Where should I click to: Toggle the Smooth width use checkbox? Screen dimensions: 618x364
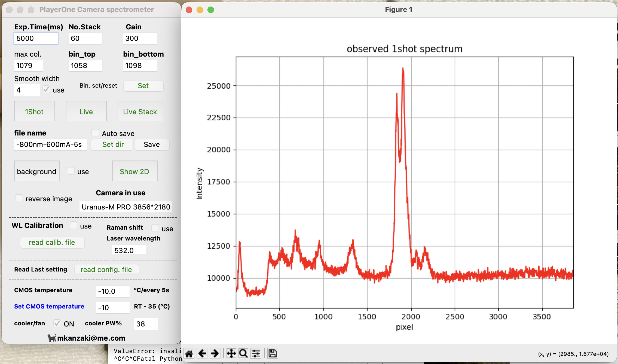click(46, 90)
